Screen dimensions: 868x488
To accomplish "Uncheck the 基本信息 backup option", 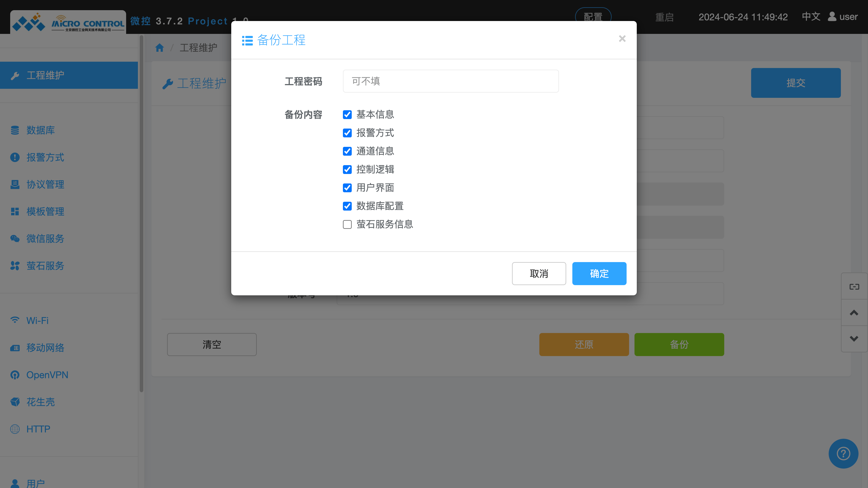I will [x=347, y=115].
